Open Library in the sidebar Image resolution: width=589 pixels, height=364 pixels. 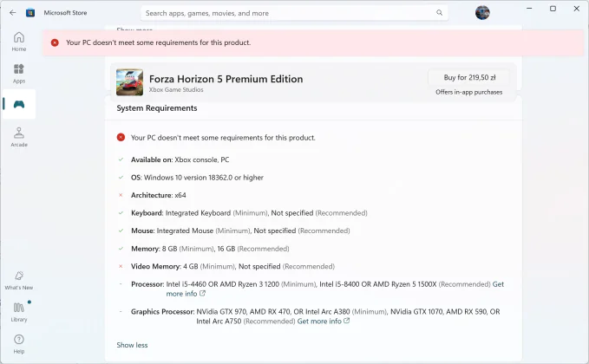[x=19, y=312]
